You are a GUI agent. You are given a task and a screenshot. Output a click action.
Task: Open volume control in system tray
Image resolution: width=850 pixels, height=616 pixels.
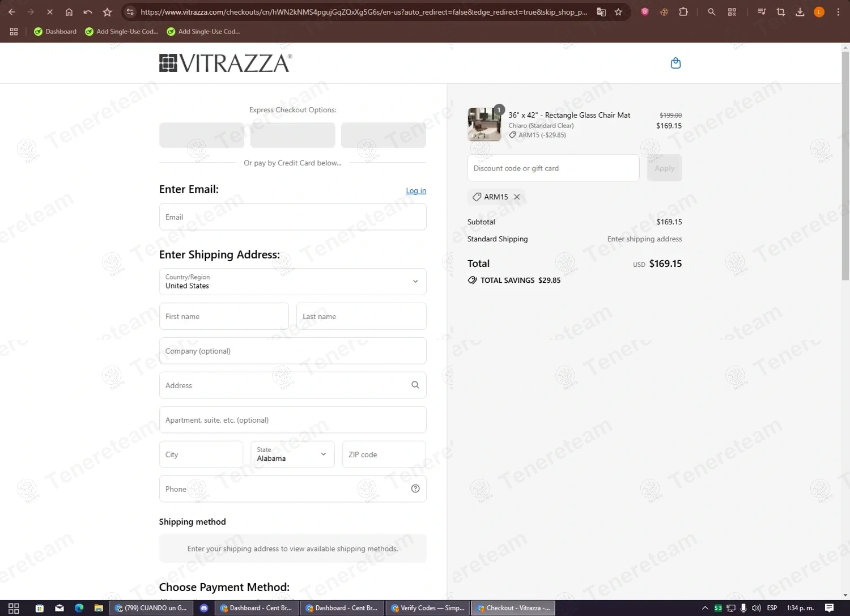click(x=756, y=608)
